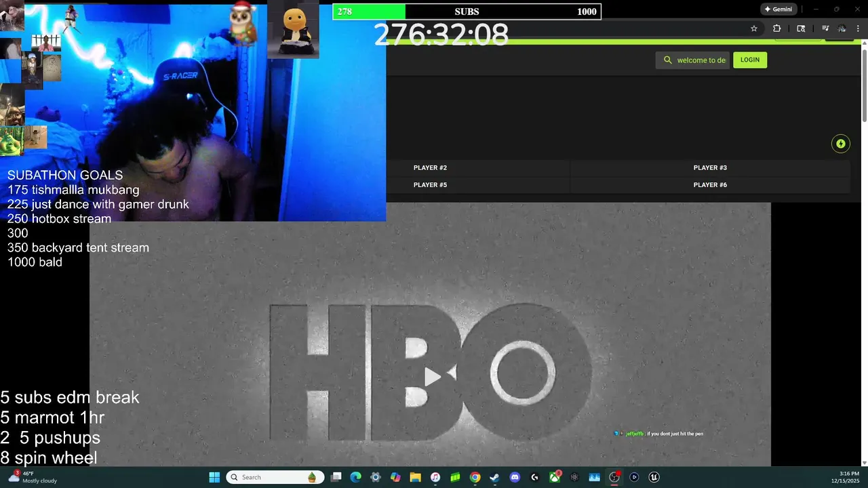Switch to OBS Studio in the taskbar
Image resolution: width=868 pixels, height=488 pixels.
(x=614, y=477)
